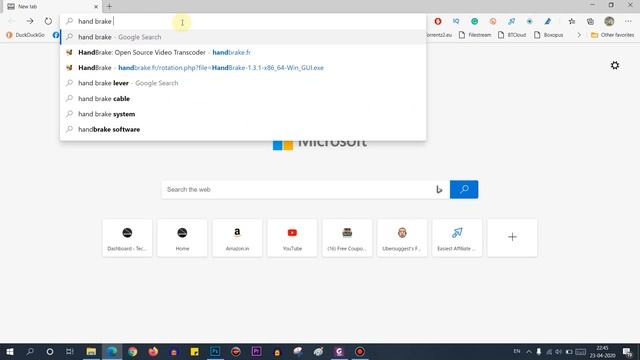Viewport: 640px width, 360px height.
Task: Open taskbar search magnifier
Action: [30, 351]
